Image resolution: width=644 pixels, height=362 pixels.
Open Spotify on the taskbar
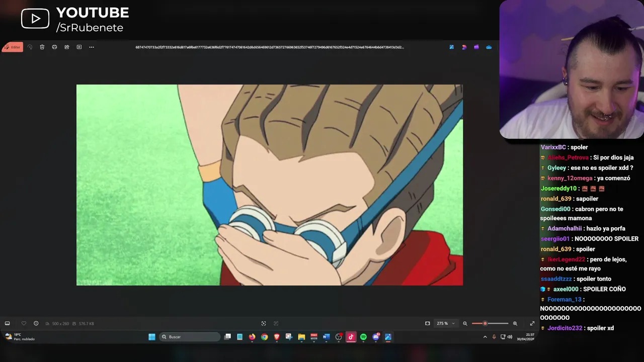(363, 337)
